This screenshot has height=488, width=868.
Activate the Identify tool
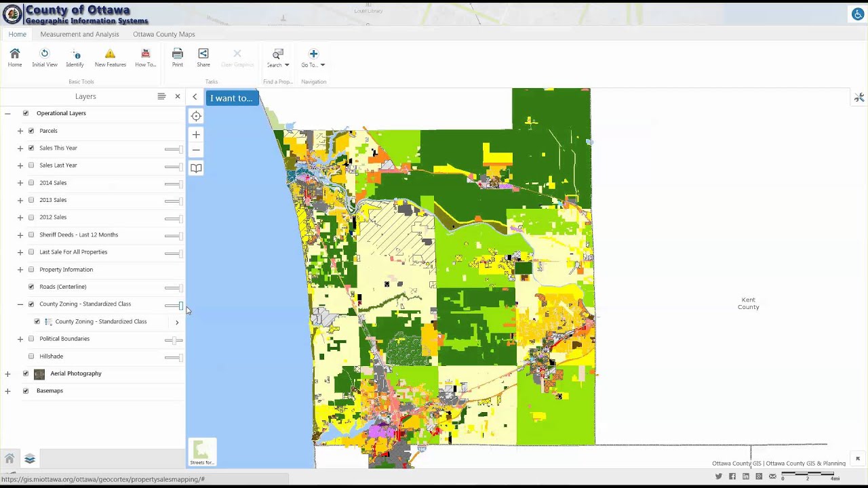75,58
